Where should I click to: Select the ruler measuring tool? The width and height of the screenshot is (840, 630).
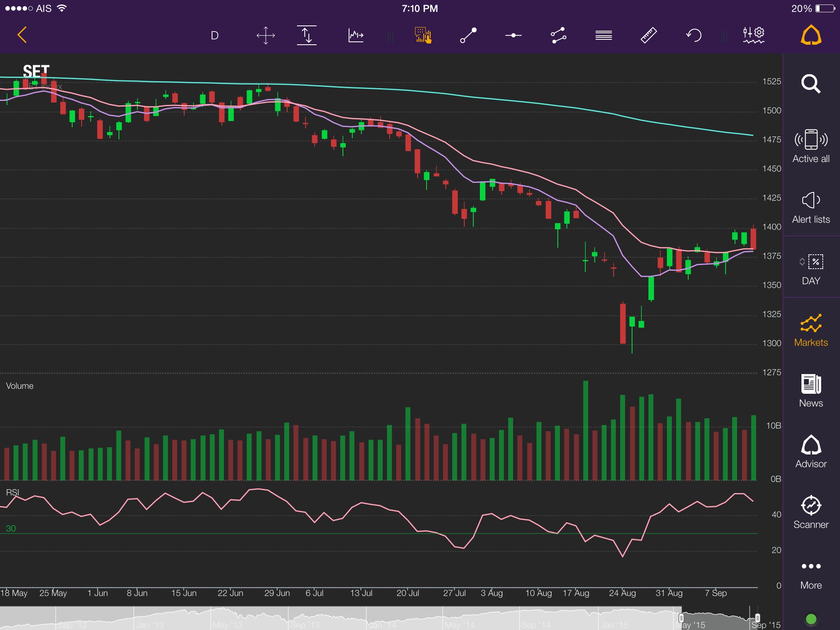click(648, 35)
